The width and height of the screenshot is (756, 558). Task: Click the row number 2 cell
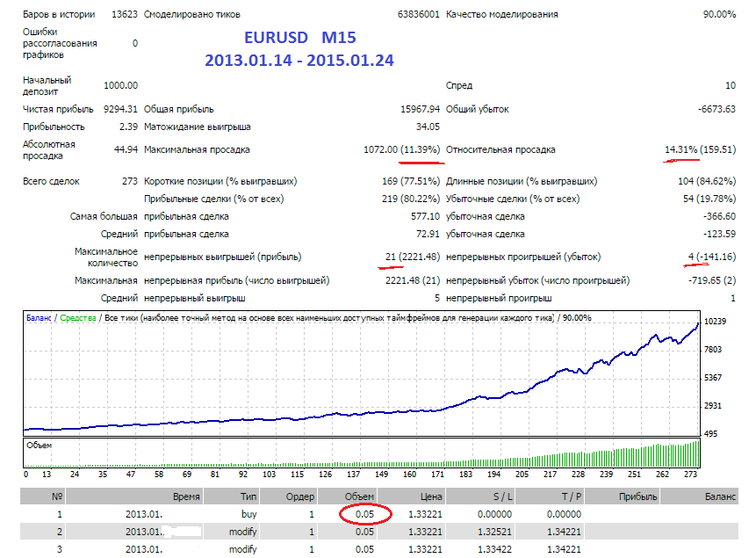pyautogui.click(x=60, y=532)
